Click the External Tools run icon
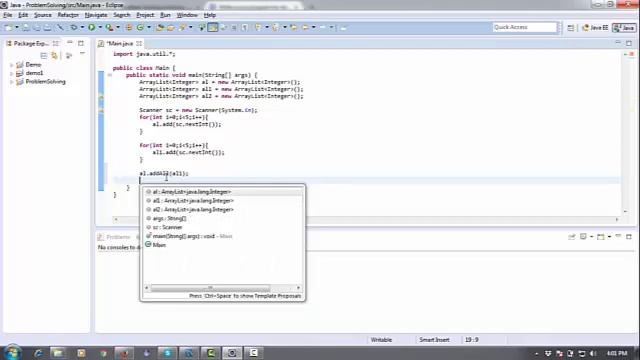This screenshot has width=640, height=360. point(109,27)
